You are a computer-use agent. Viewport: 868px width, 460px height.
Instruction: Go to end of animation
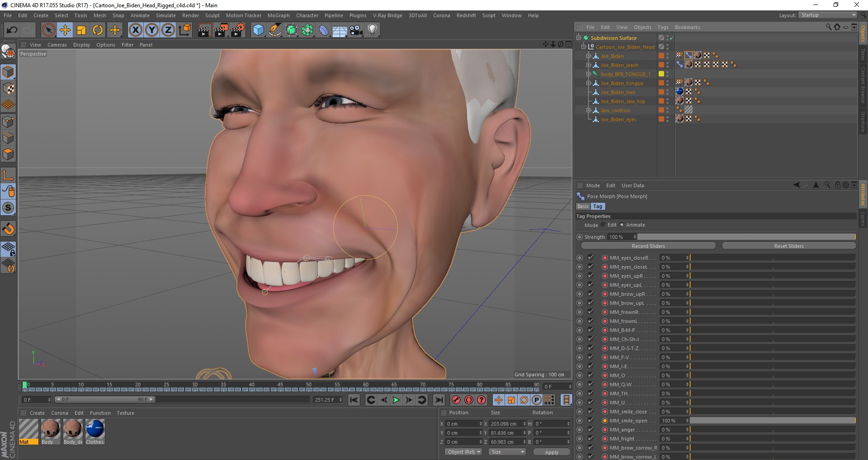tap(439, 400)
